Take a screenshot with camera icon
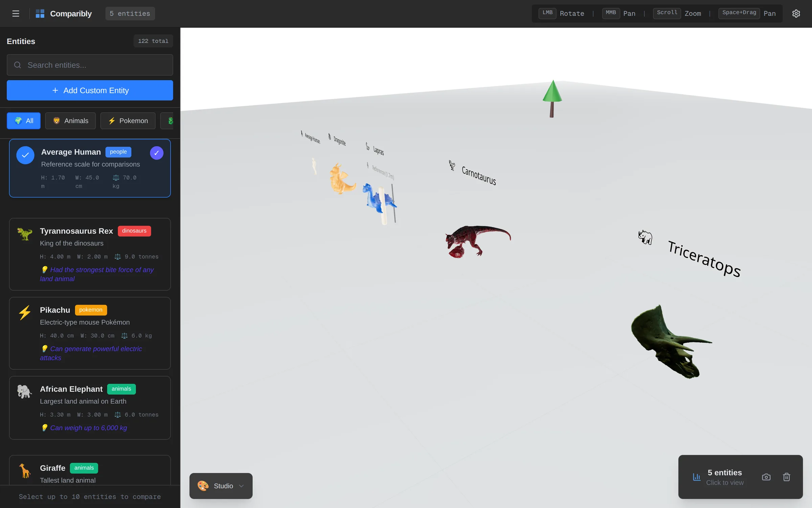Image resolution: width=812 pixels, height=508 pixels. coord(766,477)
